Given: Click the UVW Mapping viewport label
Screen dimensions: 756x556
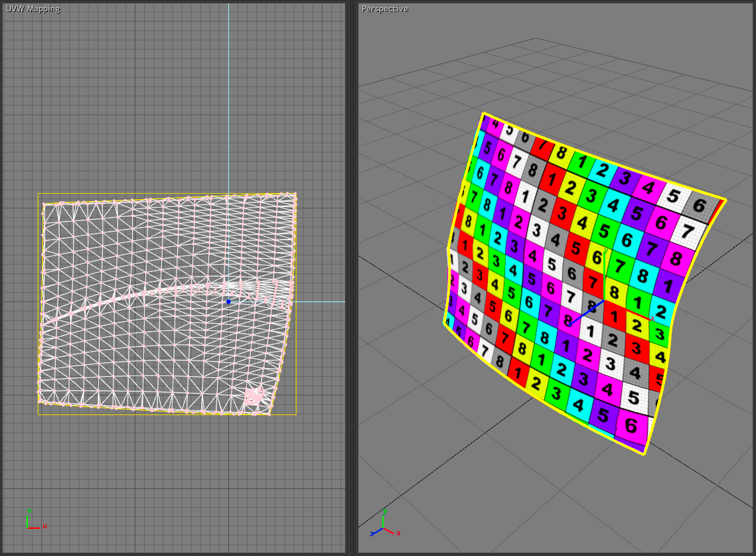Looking at the screenshot, I should coord(32,9).
